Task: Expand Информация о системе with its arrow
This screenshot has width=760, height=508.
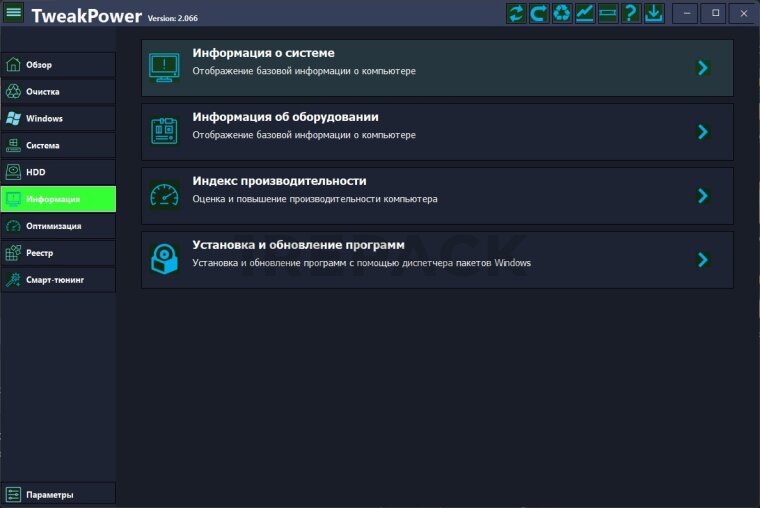Action: pos(703,68)
